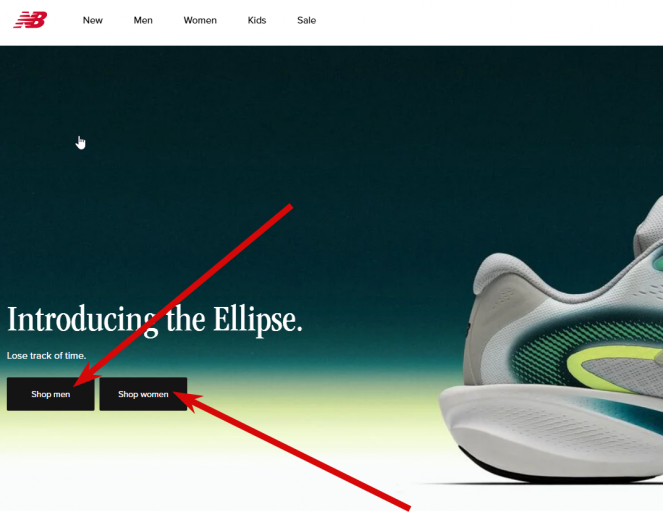Image resolution: width=663 pixels, height=512 pixels.
Task: Click the Introducing the Ellipse headline
Action: coord(155,320)
